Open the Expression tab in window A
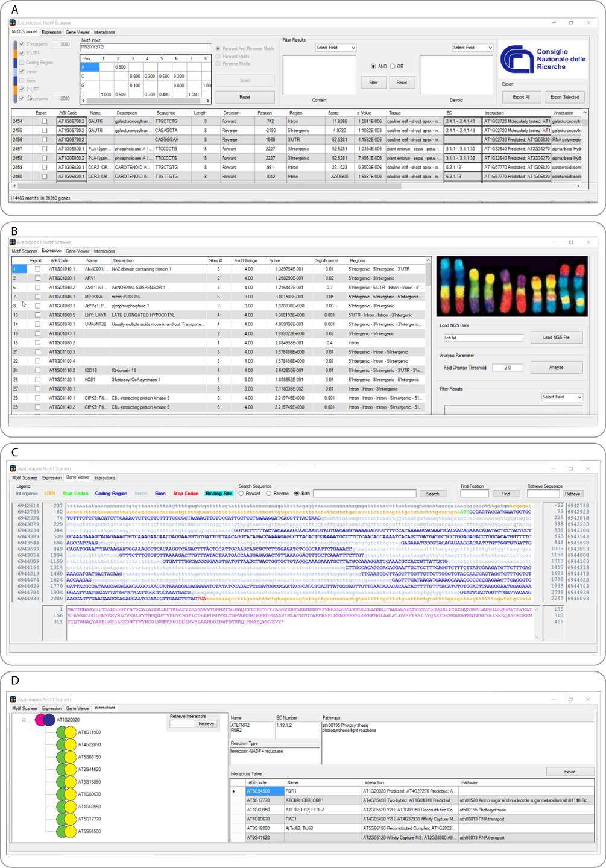The height and width of the screenshot is (868, 606). pos(51,33)
